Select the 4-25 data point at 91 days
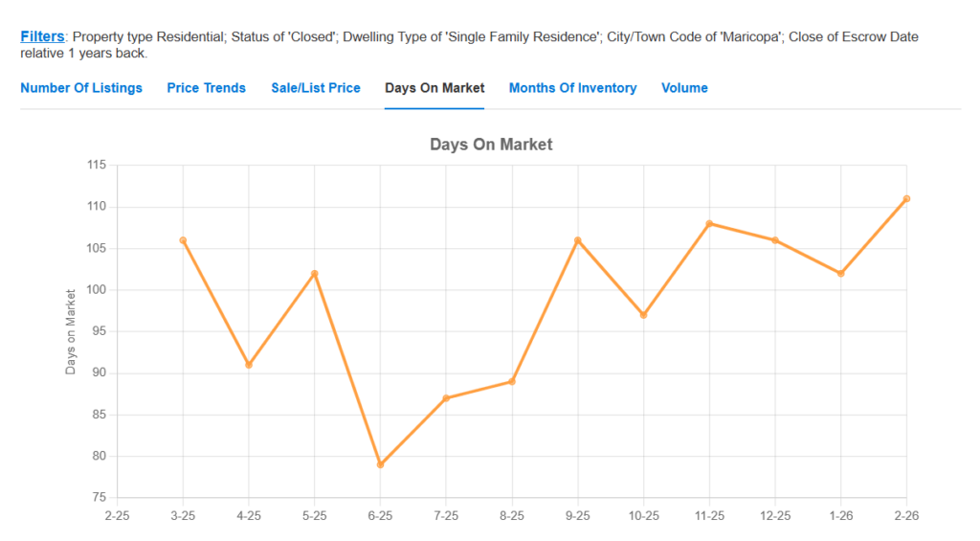 [249, 365]
